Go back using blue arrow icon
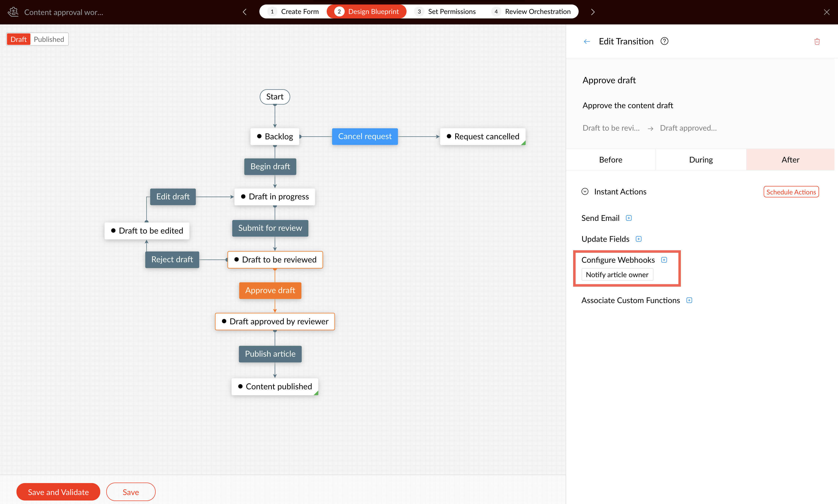Viewport: 838px width, 504px height. click(x=587, y=41)
